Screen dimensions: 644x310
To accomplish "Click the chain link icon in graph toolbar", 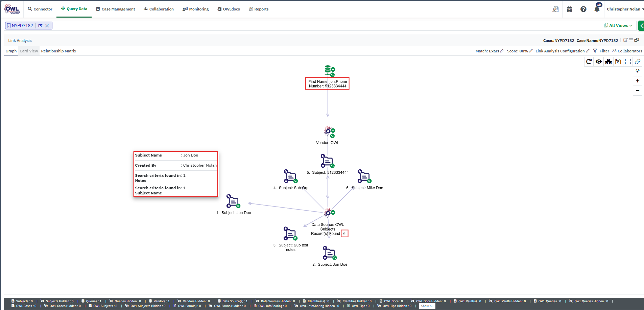I will click(x=638, y=62).
